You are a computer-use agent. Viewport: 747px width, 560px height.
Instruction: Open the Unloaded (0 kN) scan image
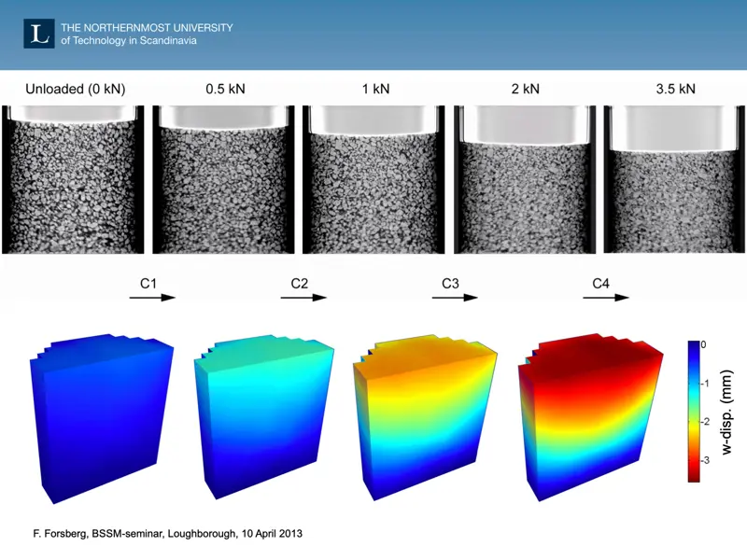[x=73, y=179]
